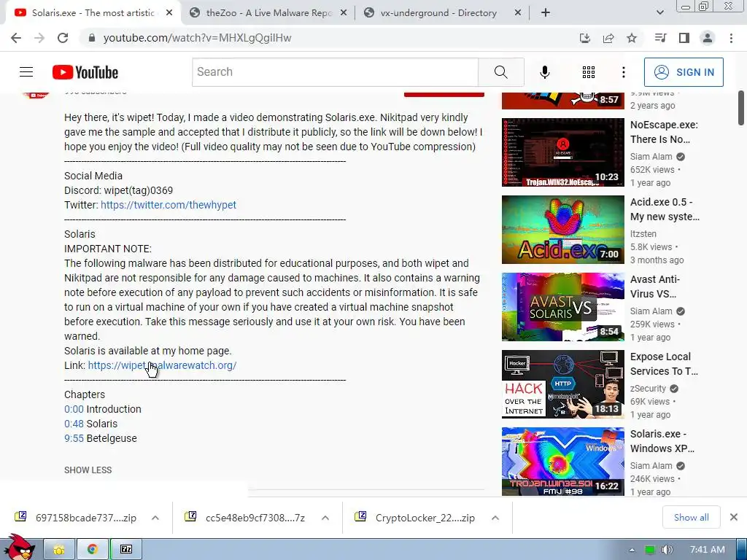Go to YouTube home via logo
The image size is (747, 560).
point(85,72)
